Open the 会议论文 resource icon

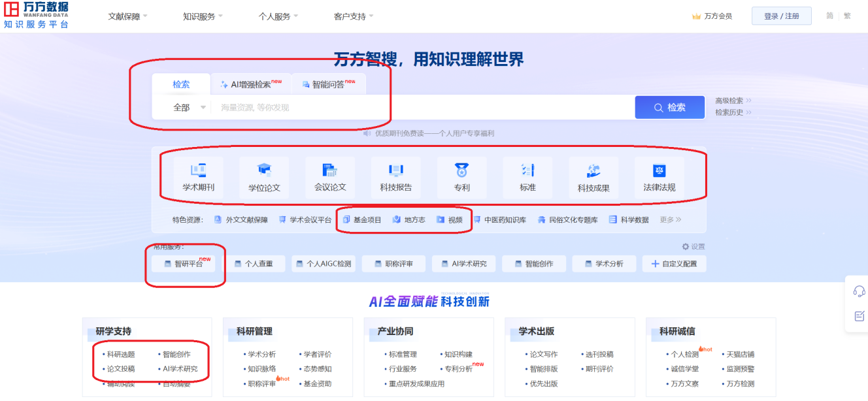tap(330, 170)
